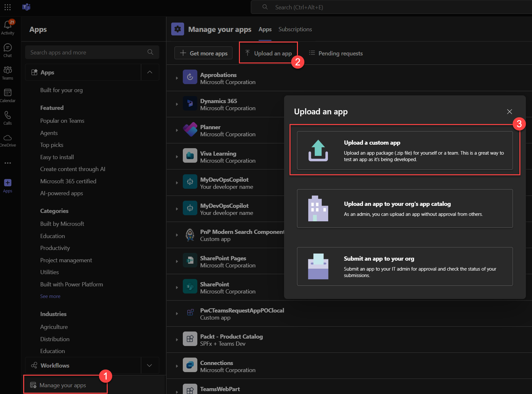The width and height of the screenshot is (532, 394).
Task: Click the top Search (Ctrl+Alt+E) field
Action: click(x=391, y=7)
